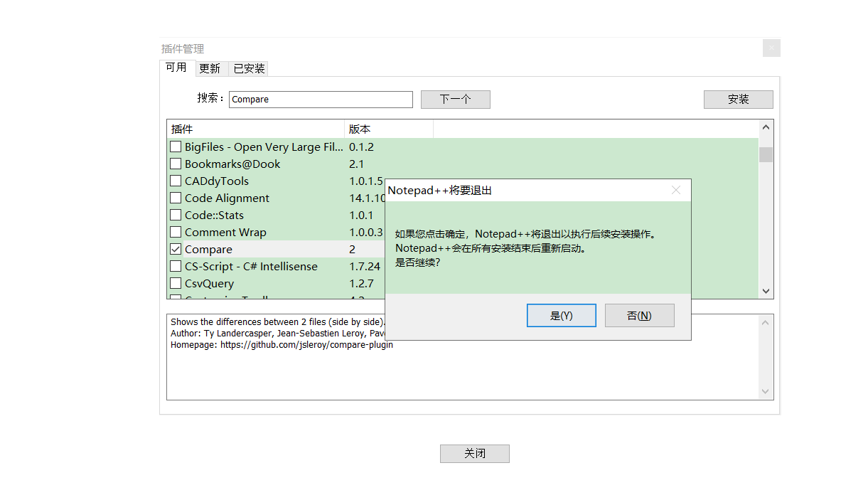
Task: Click the Compare plugin name
Action: pyautogui.click(x=208, y=250)
